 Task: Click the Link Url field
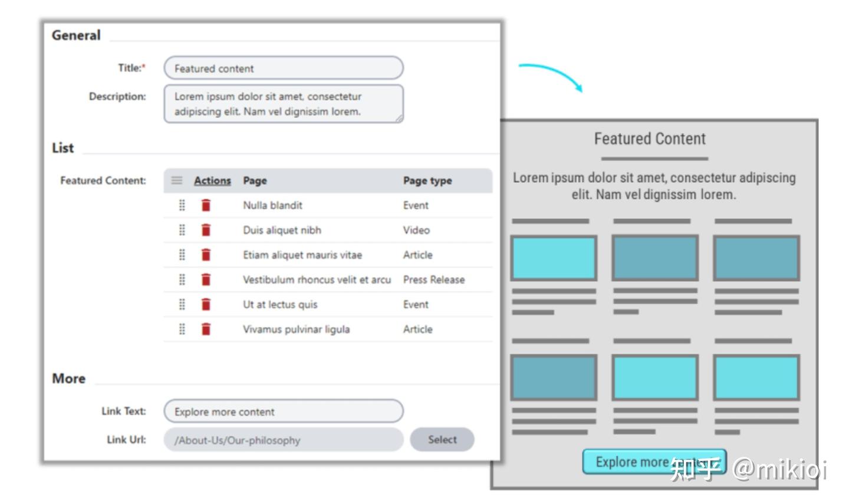coord(284,440)
